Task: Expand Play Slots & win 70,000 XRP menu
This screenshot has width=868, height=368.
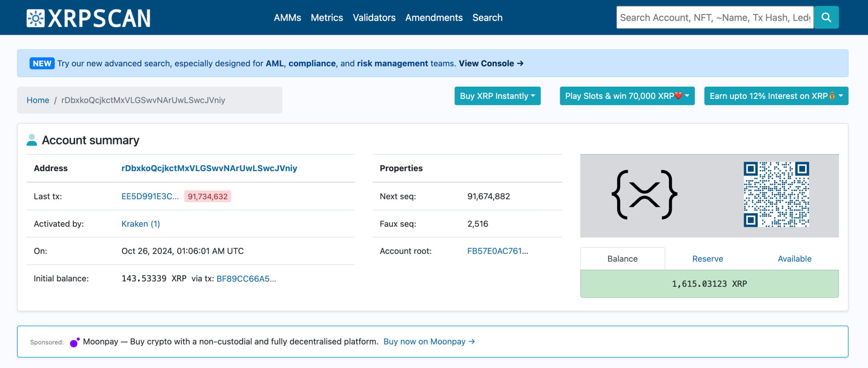Action: point(627,96)
